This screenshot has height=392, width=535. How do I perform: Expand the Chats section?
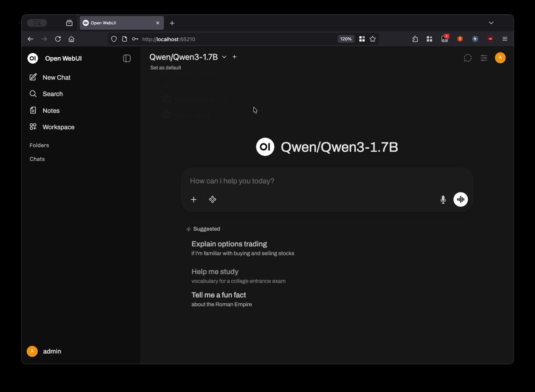pyautogui.click(x=37, y=159)
